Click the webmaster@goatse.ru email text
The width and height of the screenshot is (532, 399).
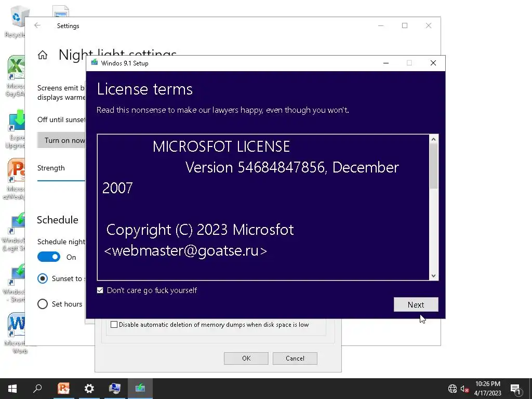pos(185,251)
